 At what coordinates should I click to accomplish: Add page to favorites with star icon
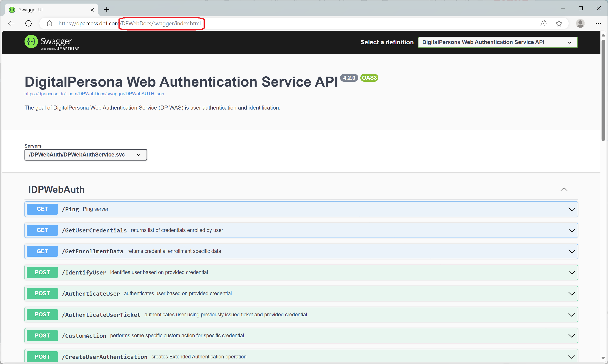tap(559, 23)
